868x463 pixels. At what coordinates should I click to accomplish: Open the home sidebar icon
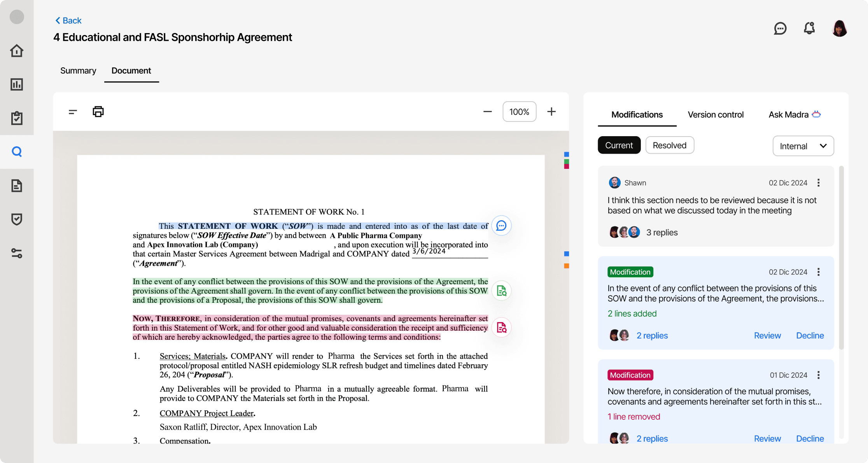tap(17, 51)
